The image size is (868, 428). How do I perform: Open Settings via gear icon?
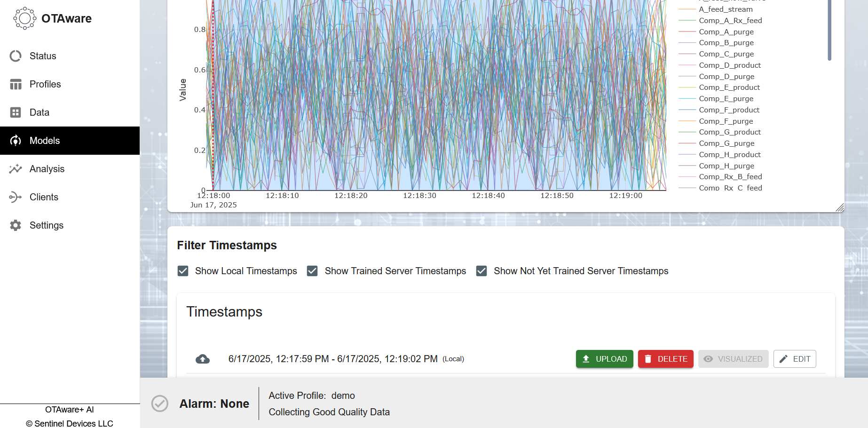[x=16, y=225]
